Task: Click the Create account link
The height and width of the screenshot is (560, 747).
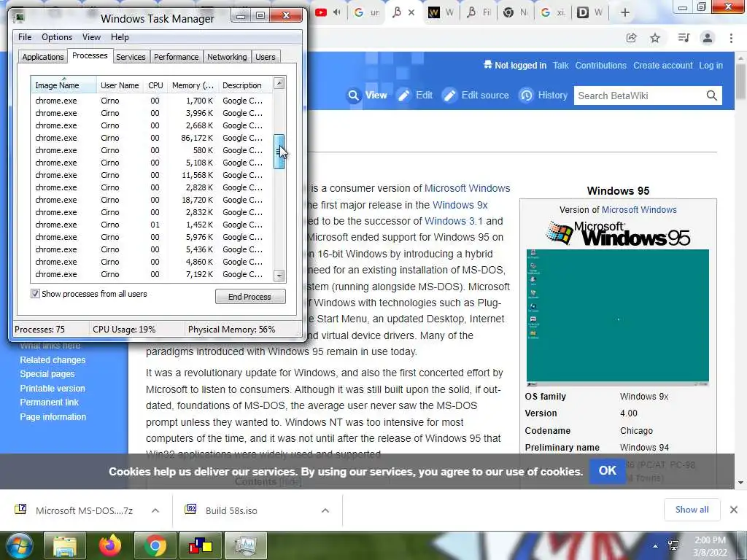Action: pyautogui.click(x=662, y=66)
